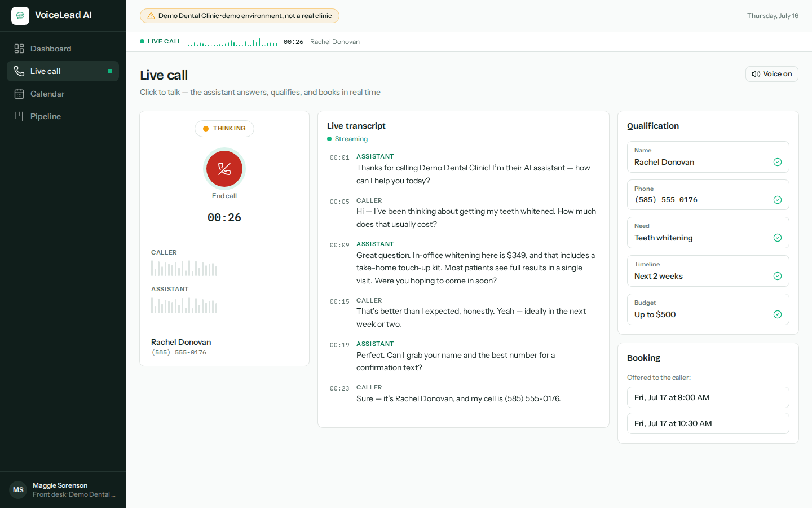Click the Thursday, July 16 date
Viewport: 812px width, 508px height.
tap(773, 16)
